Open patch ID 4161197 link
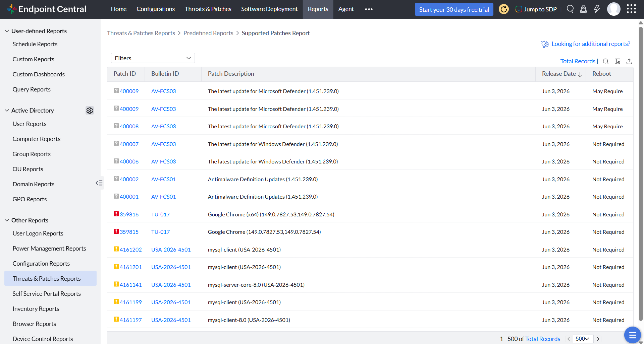Viewport: 644px width, 344px height. (131, 320)
